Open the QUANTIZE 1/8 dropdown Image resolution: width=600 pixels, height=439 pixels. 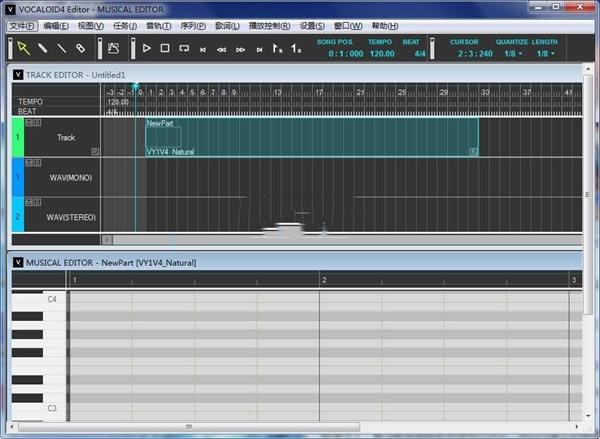[513, 54]
